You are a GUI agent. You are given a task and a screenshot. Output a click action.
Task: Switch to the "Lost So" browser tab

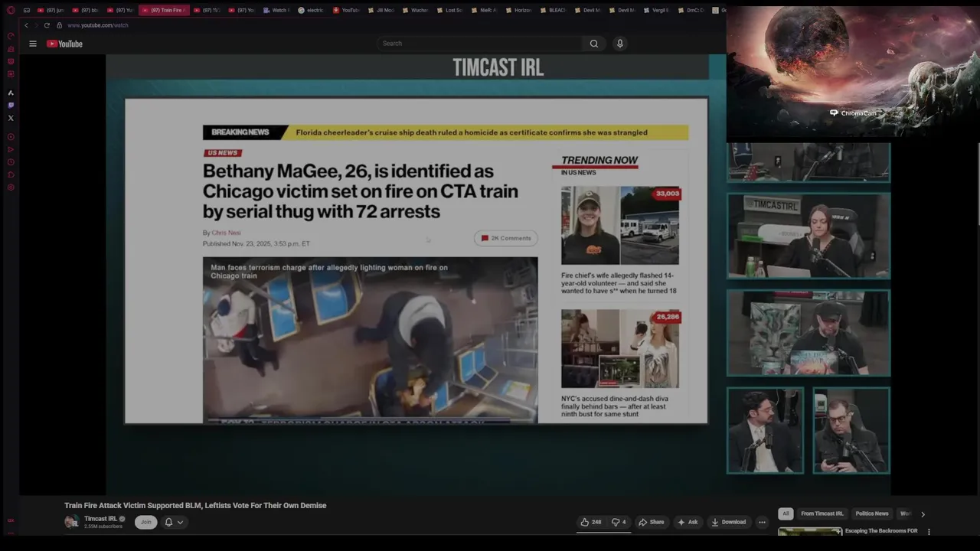click(449, 10)
